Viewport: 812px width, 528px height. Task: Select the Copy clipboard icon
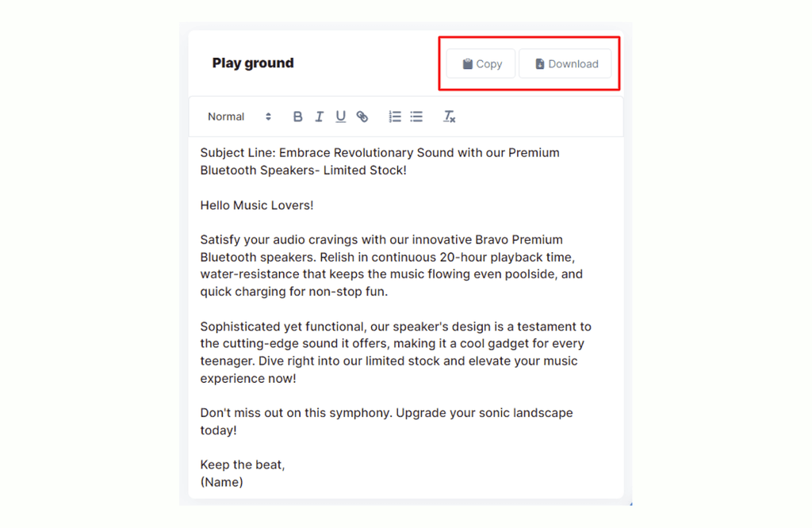(x=467, y=63)
